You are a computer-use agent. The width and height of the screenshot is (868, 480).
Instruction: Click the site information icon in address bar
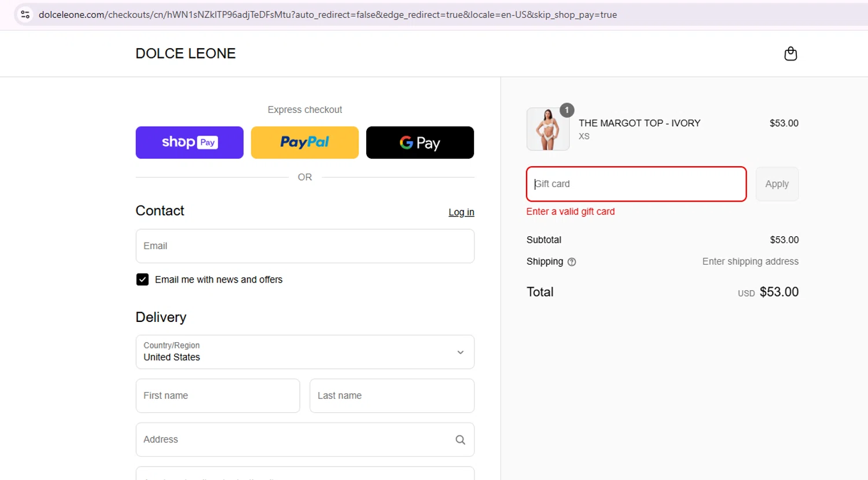coord(25,14)
